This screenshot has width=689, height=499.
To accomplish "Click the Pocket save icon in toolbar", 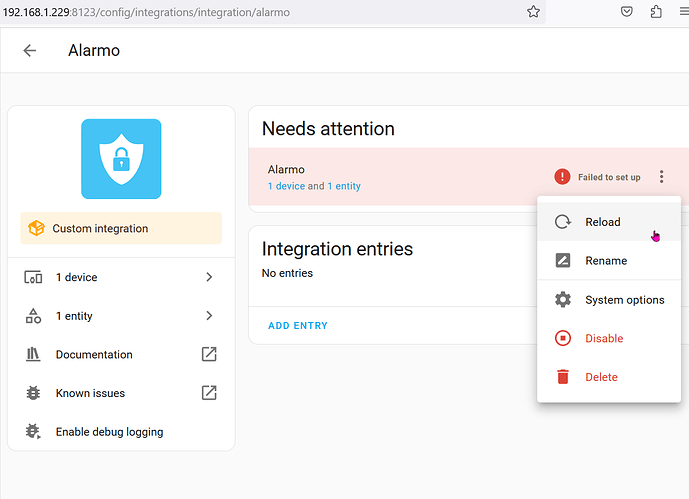I will point(627,12).
